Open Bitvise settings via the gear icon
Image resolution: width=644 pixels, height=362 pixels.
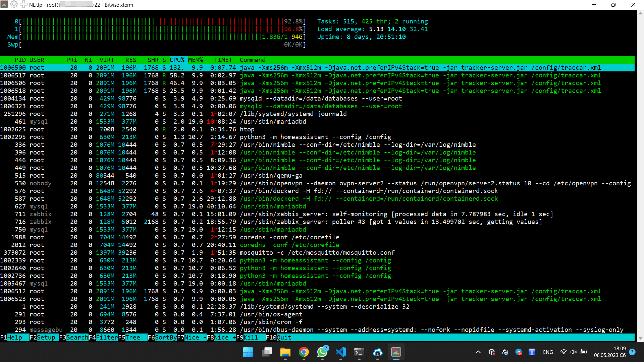coord(14,5)
